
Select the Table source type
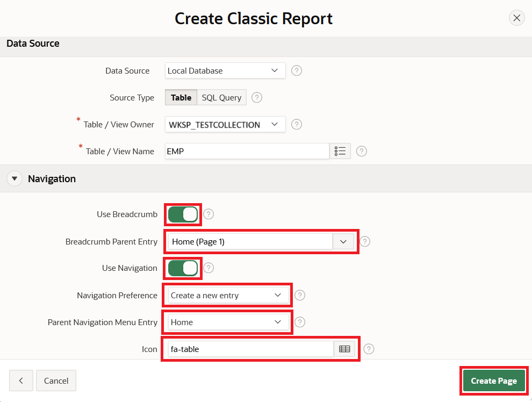coord(181,98)
